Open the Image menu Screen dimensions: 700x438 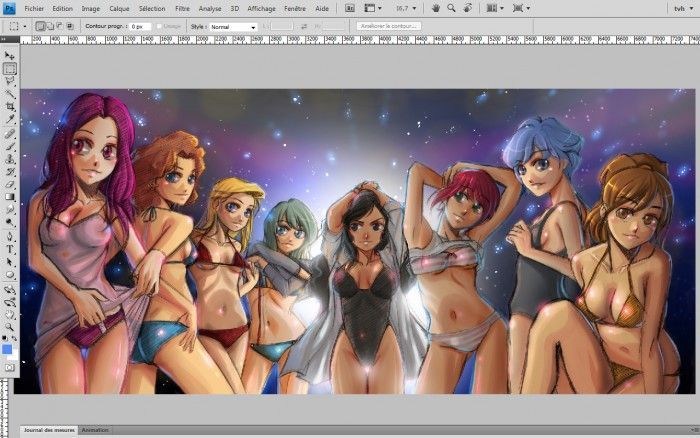(x=91, y=8)
